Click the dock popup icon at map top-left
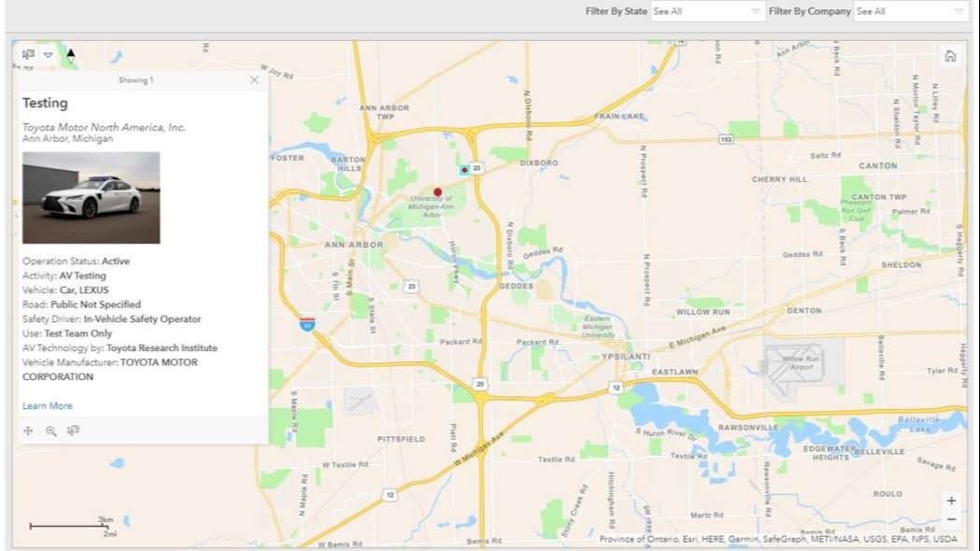 (x=28, y=55)
